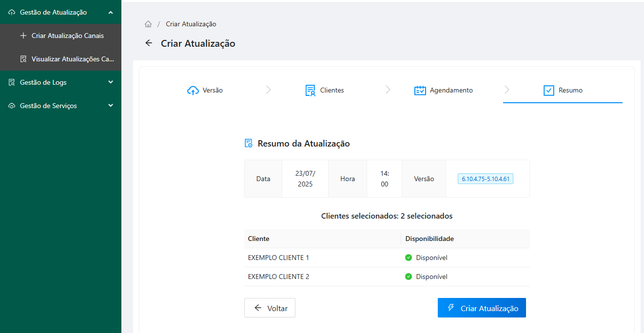This screenshot has width=644, height=333.
Task: Click the green Disponível status for EXEMPLO CLIENTE 1
Action: pyautogui.click(x=426, y=258)
